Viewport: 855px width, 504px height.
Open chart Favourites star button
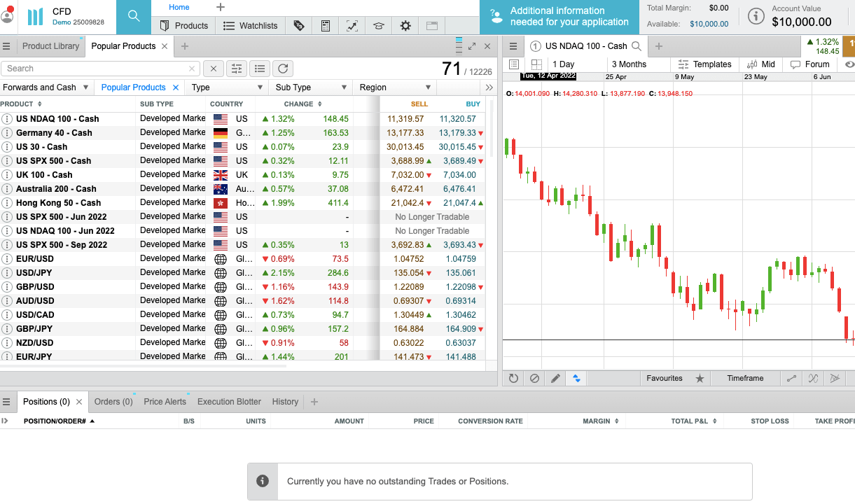(x=675, y=378)
